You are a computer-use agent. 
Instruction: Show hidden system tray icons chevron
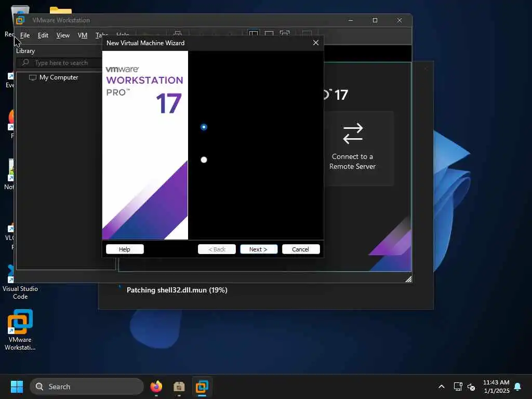click(442, 387)
